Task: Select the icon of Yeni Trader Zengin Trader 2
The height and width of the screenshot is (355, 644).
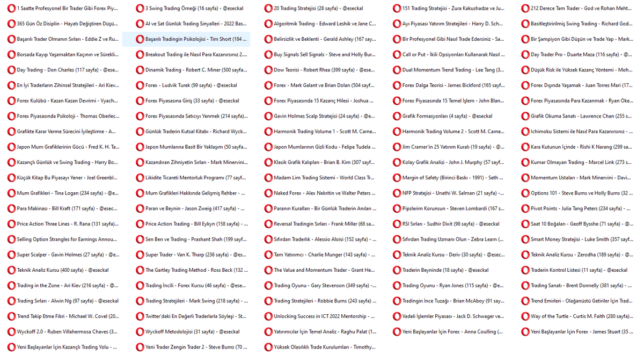Action: pyautogui.click(x=140, y=347)
